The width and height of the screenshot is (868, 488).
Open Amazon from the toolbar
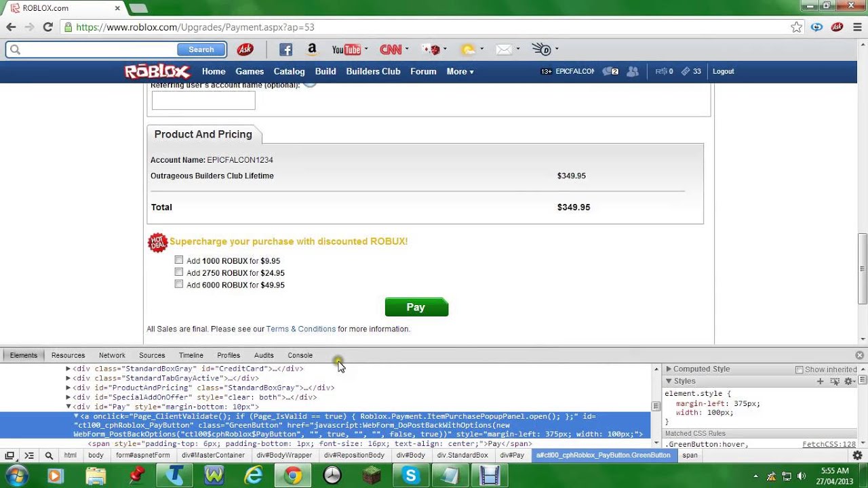[x=312, y=49]
